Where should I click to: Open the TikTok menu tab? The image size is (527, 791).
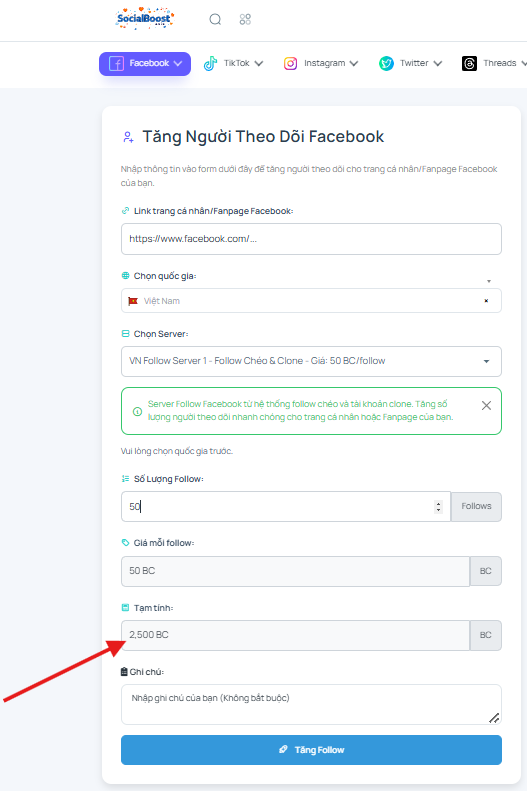tap(233, 64)
